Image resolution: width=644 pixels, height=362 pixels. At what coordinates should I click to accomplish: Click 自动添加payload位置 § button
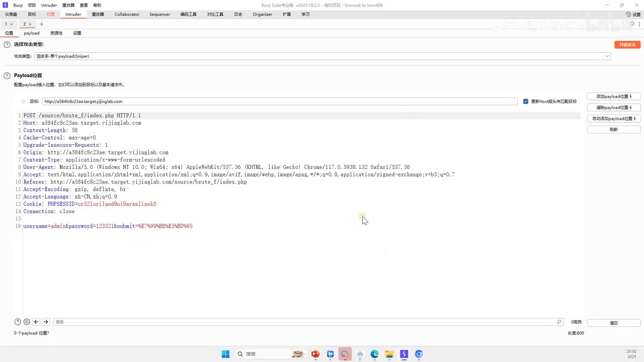click(x=614, y=119)
